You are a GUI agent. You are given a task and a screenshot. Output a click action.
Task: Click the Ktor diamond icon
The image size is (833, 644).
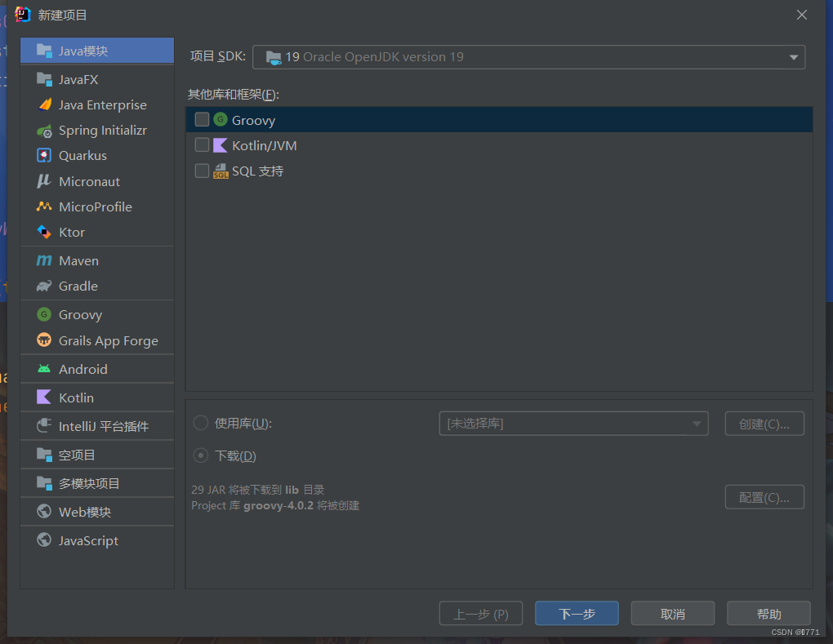tap(44, 232)
